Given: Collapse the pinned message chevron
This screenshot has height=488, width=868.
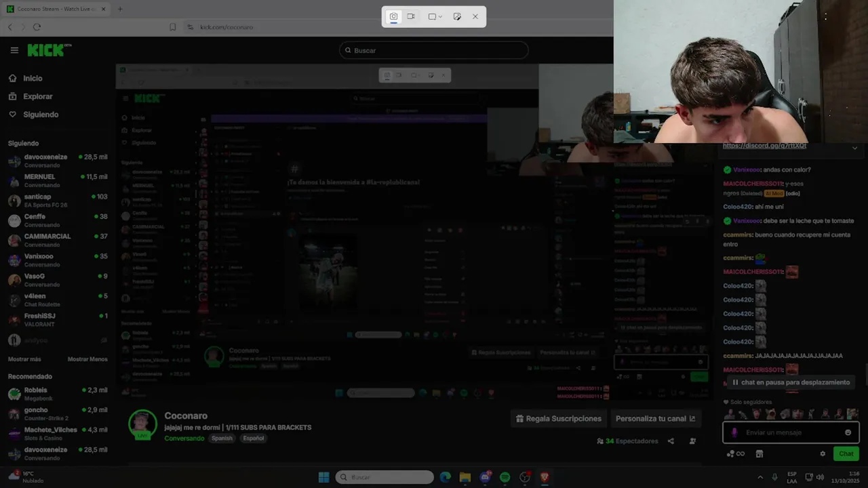Looking at the screenshot, I should [x=854, y=148].
